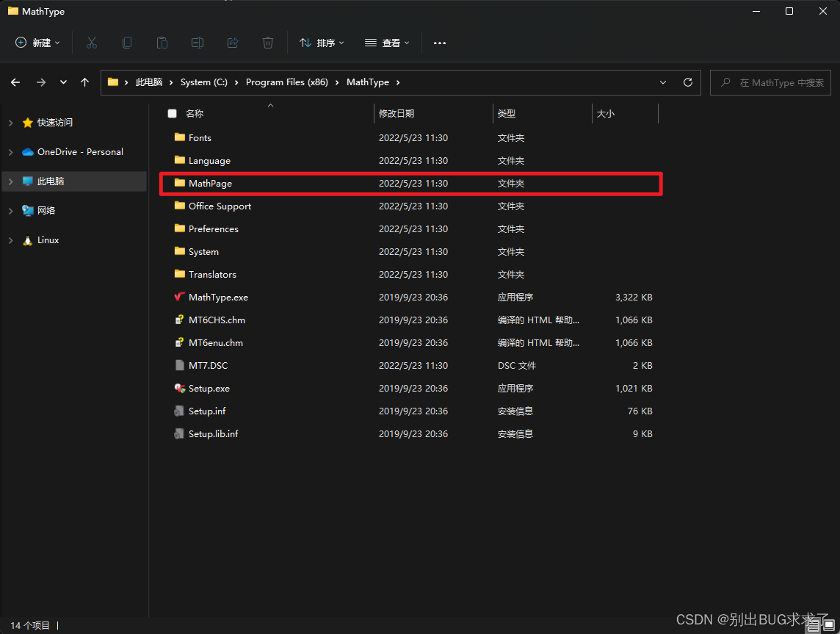Click the Delete trash can icon
Screen dimensions: 840x634
click(x=268, y=43)
